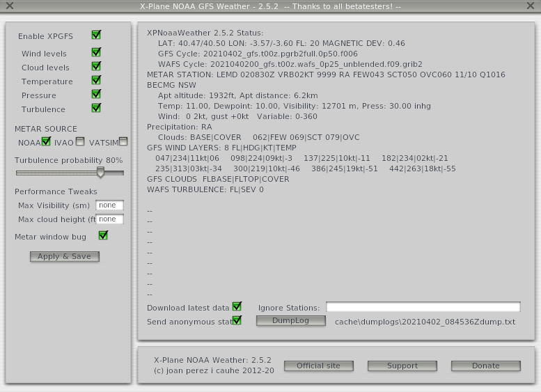The image size is (541, 392).
Task: Click the GFS Cycle filename text
Action: (x=281, y=54)
